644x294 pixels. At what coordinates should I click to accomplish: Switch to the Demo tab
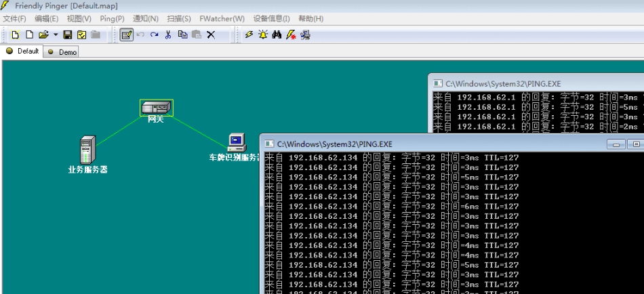pos(62,51)
